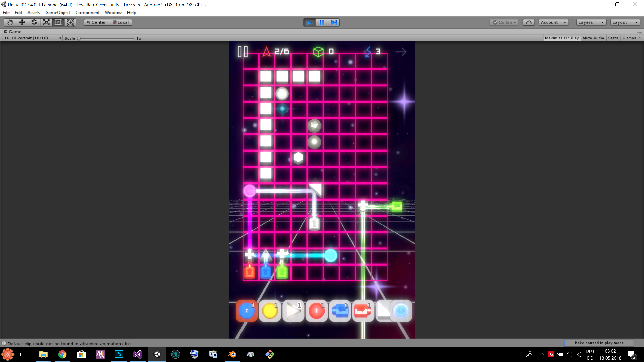Open the Component menu
644x362 pixels.
87,12
